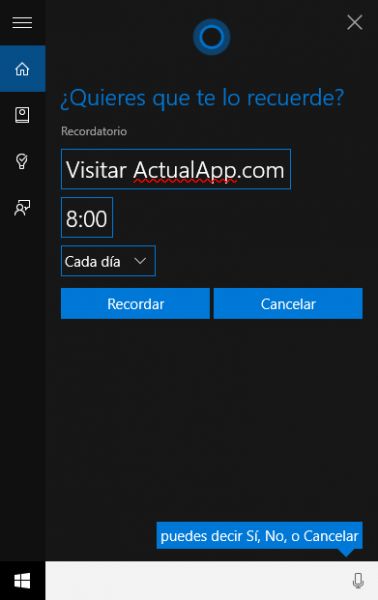The height and width of the screenshot is (600, 378).
Task: Click the 'Recordatorio' label
Action: tap(94, 131)
